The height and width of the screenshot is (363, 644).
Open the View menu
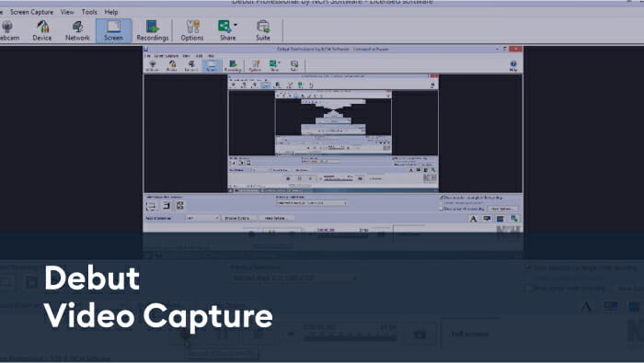pos(67,12)
